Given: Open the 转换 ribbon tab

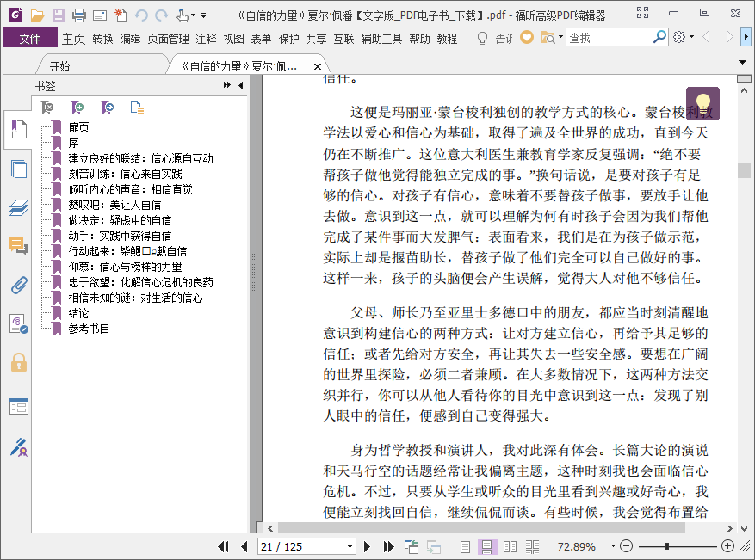Looking at the screenshot, I should pyautogui.click(x=102, y=39).
